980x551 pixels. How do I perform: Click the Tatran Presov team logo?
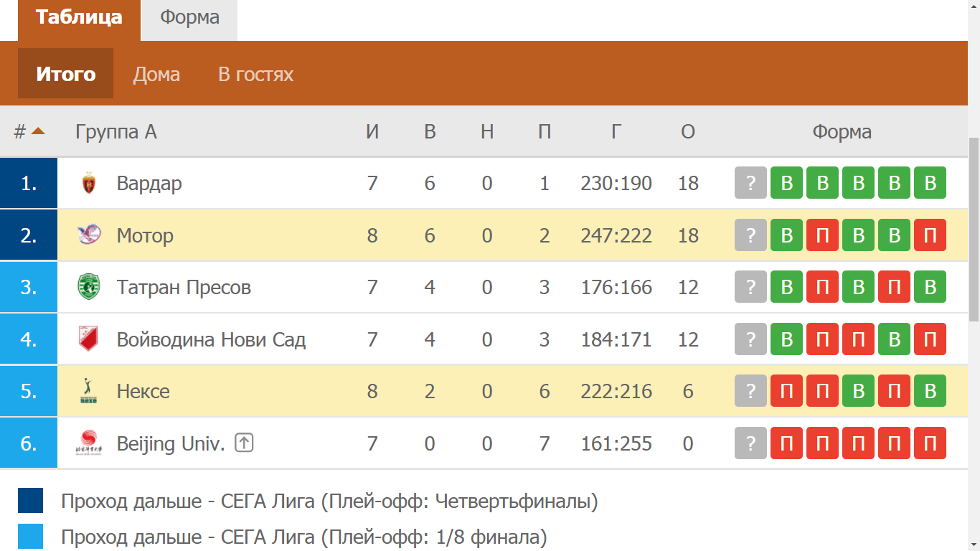click(x=89, y=288)
